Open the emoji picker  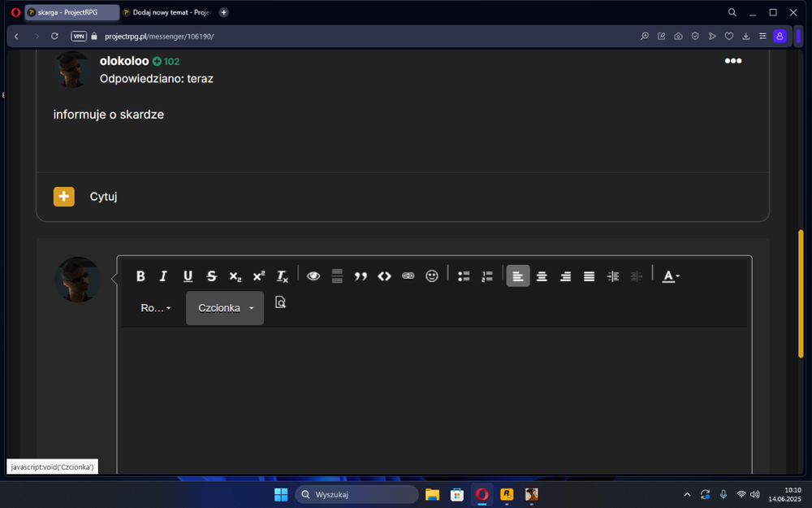click(432, 276)
